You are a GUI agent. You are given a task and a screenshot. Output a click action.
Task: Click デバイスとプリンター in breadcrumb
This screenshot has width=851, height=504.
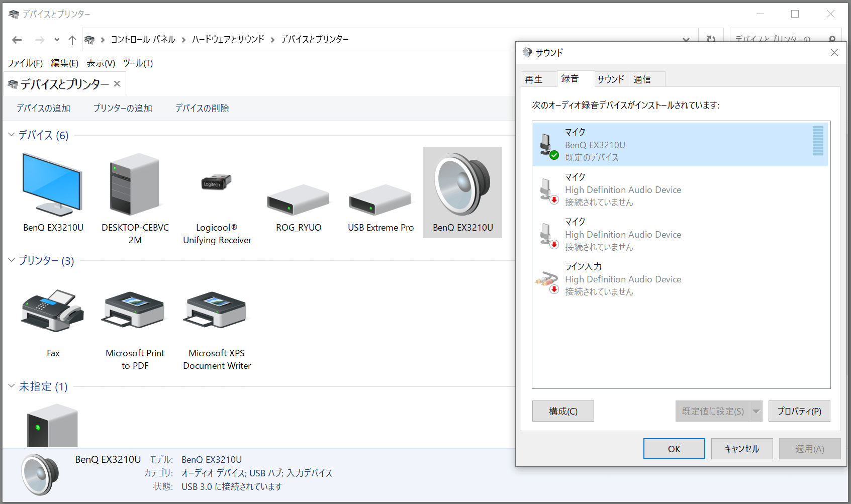(x=315, y=40)
